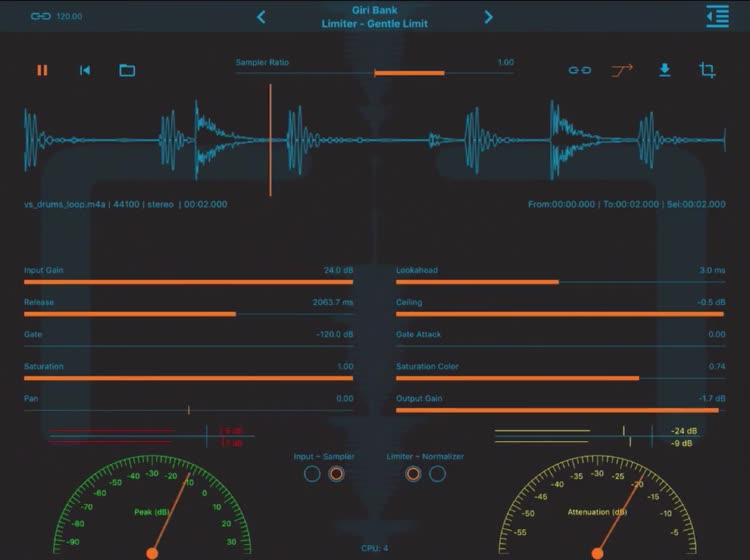The height and width of the screenshot is (560, 750).
Task: Click the From/To/Sel selection time readout
Action: click(x=627, y=204)
